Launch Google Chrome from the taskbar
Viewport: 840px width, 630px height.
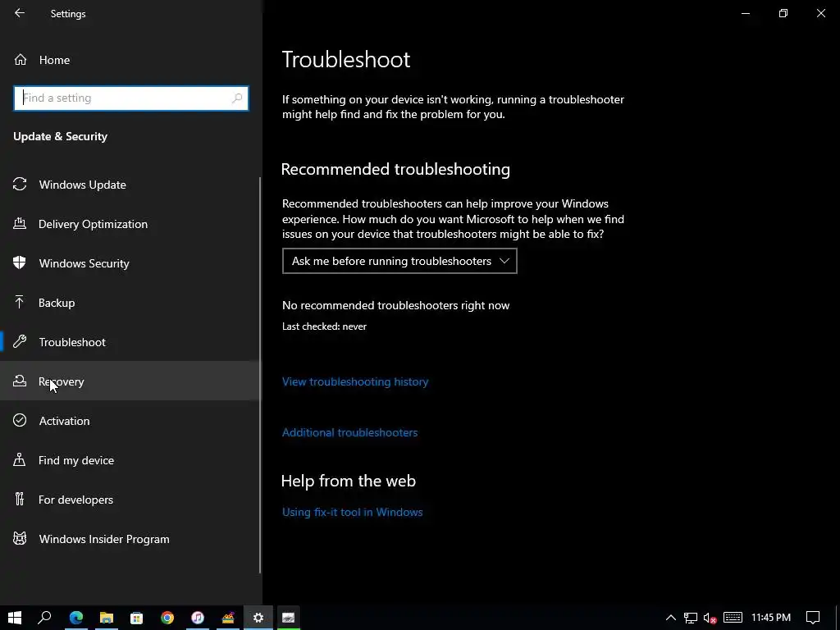[167, 618]
